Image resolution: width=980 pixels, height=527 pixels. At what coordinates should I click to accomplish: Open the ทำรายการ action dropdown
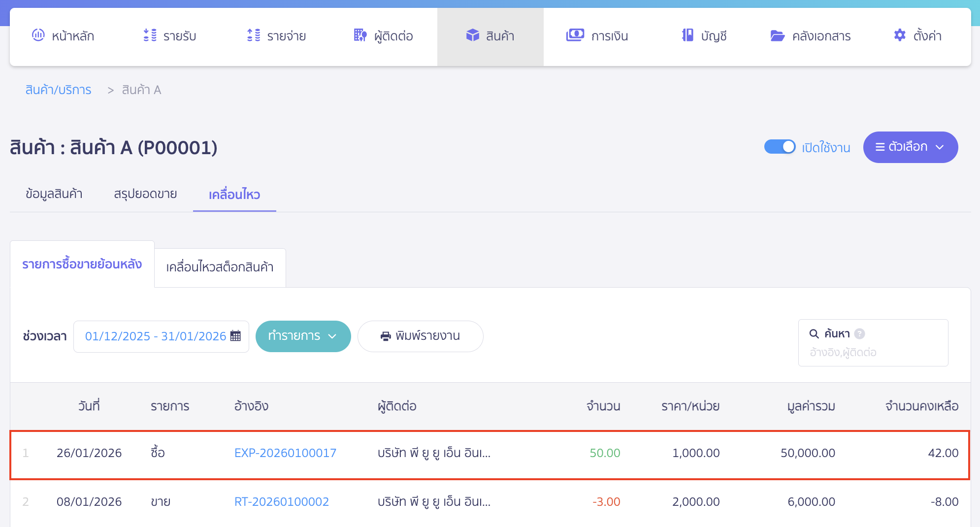tap(303, 336)
